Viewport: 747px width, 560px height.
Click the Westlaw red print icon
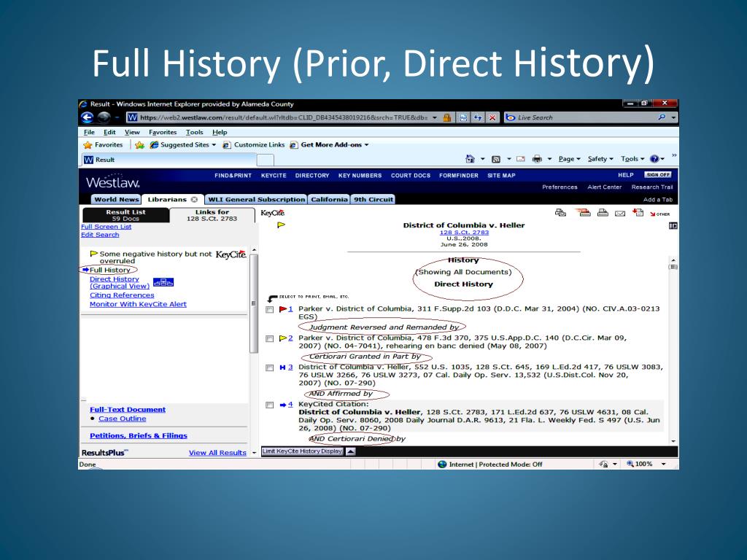click(x=584, y=213)
